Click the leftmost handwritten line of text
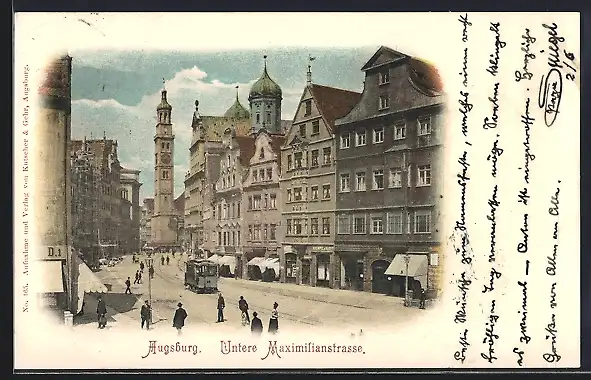Screen dimensions: 591x380 (x=463, y=187)
